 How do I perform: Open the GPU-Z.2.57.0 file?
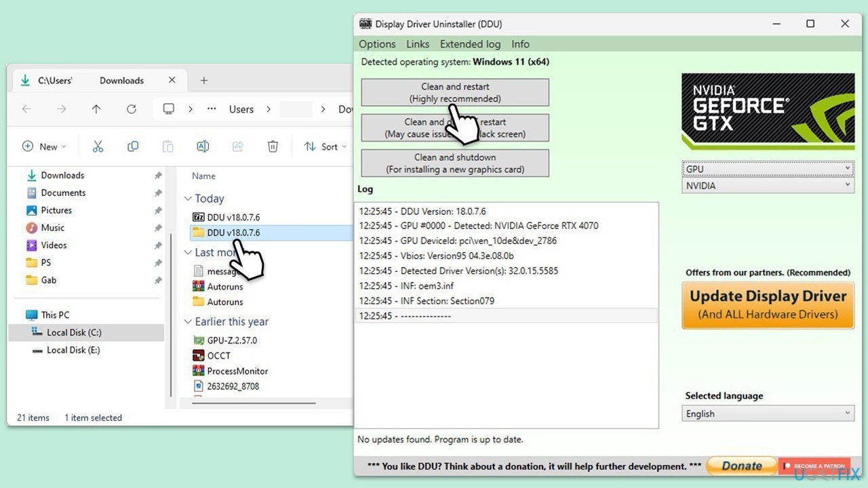(x=232, y=340)
